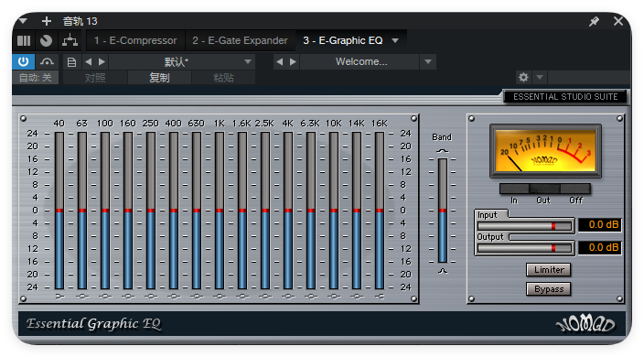Toggle filter shape icon under 100 band
Viewport: 644px width, 357px height.
click(x=105, y=297)
